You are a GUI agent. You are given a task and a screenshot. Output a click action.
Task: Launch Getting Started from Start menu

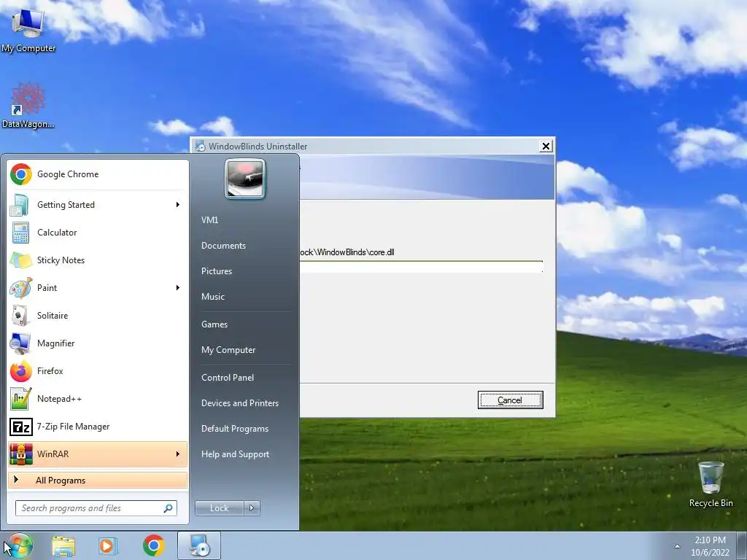tap(98, 205)
